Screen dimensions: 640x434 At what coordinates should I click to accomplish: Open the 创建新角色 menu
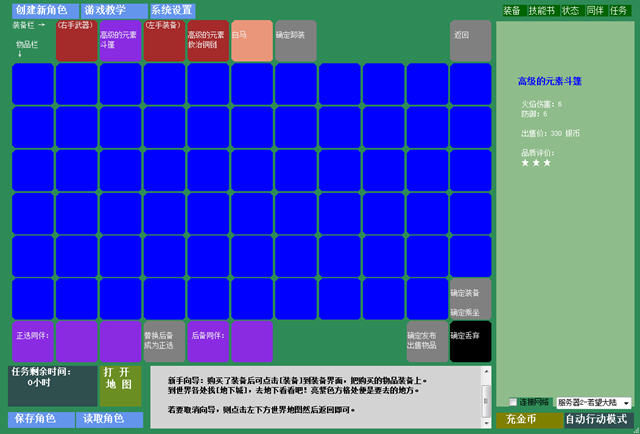point(42,10)
